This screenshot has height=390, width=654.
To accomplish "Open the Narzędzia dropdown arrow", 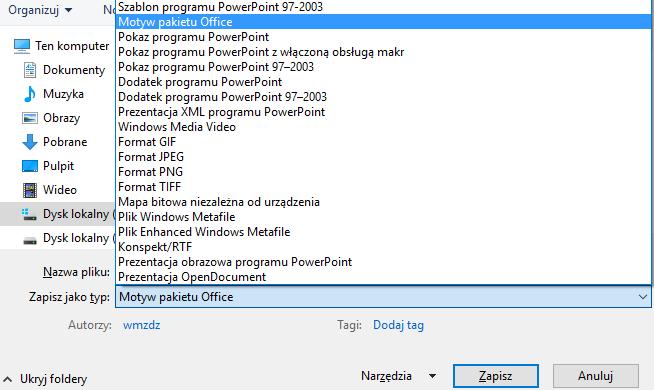I will [x=433, y=376].
